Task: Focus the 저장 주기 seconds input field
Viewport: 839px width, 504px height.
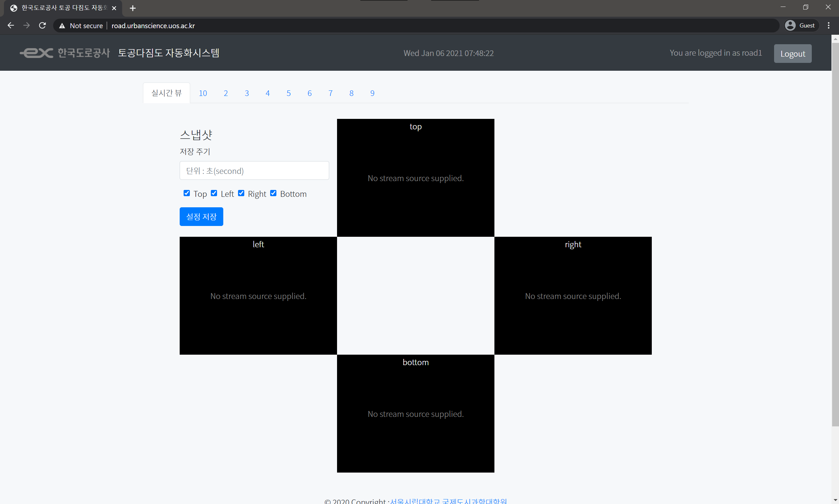Action: 254,171
